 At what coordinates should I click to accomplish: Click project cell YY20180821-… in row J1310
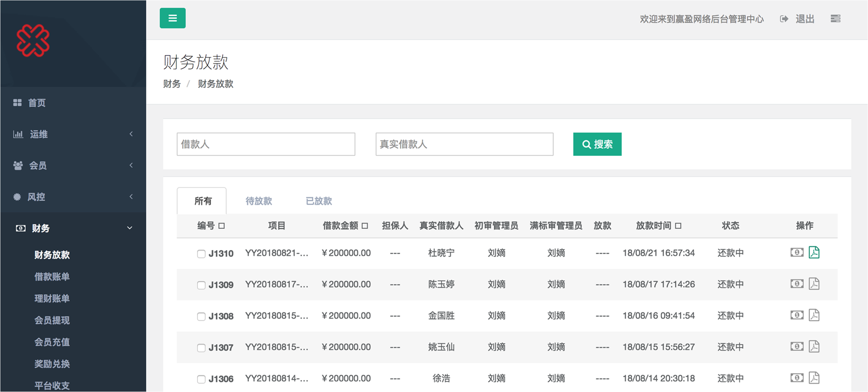tap(277, 253)
